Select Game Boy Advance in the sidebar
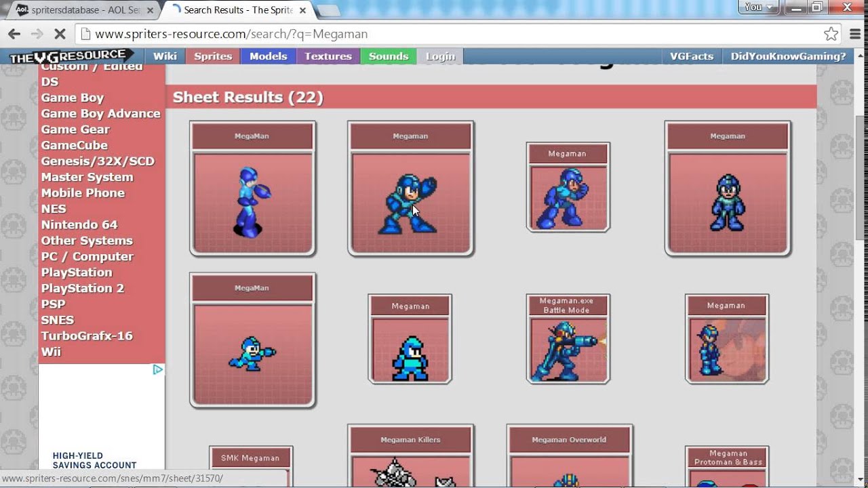 (100, 113)
